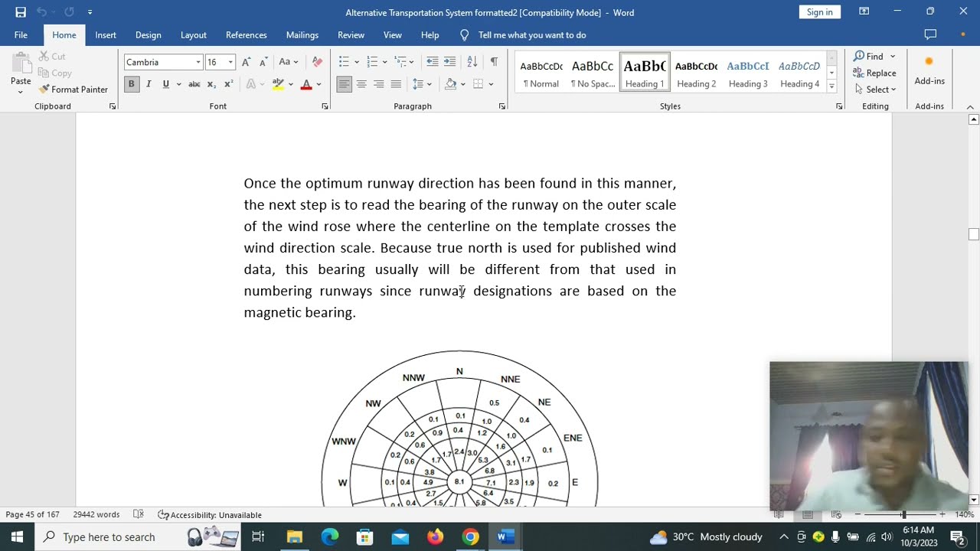The image size is (980, 551).
Task: Collapse the ribbon with the chevron
Action: (971, 106)
